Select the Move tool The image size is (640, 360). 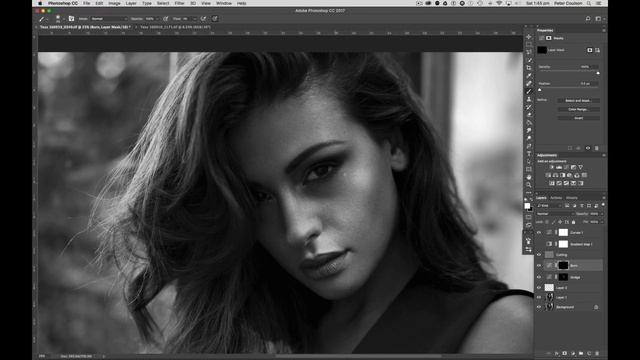click(529, 37)
